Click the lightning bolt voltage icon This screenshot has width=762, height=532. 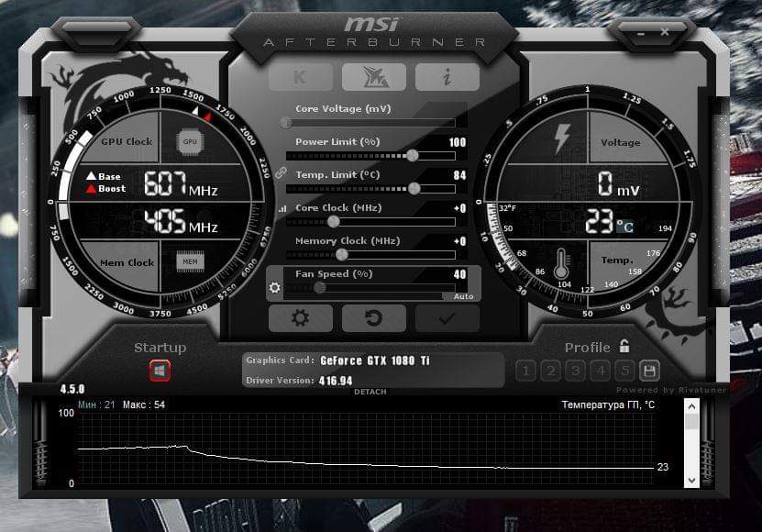tap(562, 139)
